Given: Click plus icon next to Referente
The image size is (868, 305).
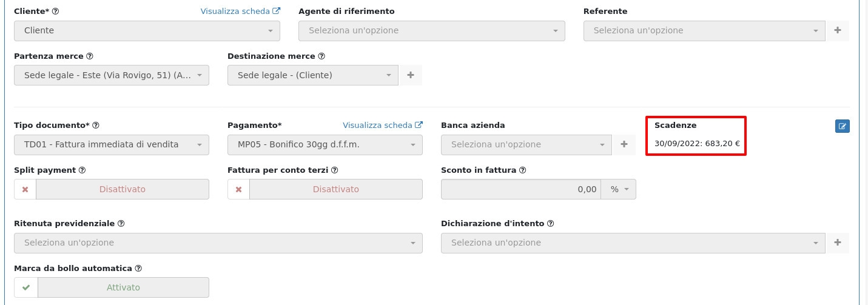Looking at the screenshot, I should tap(838, 30).
